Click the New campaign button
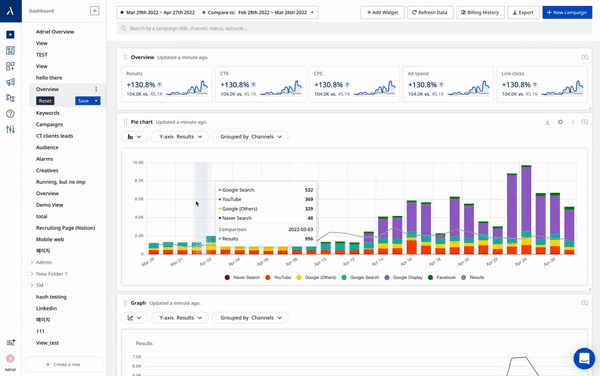 (x=567, y=12)
